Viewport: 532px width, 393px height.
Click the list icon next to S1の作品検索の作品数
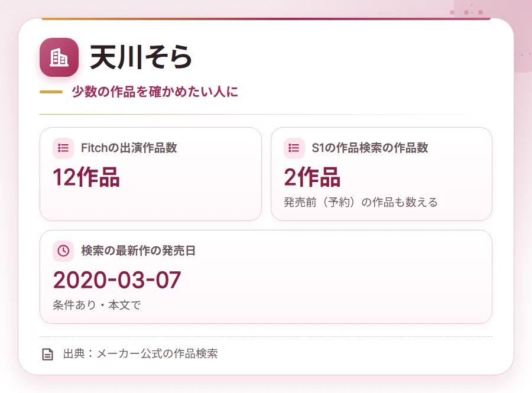294,148
